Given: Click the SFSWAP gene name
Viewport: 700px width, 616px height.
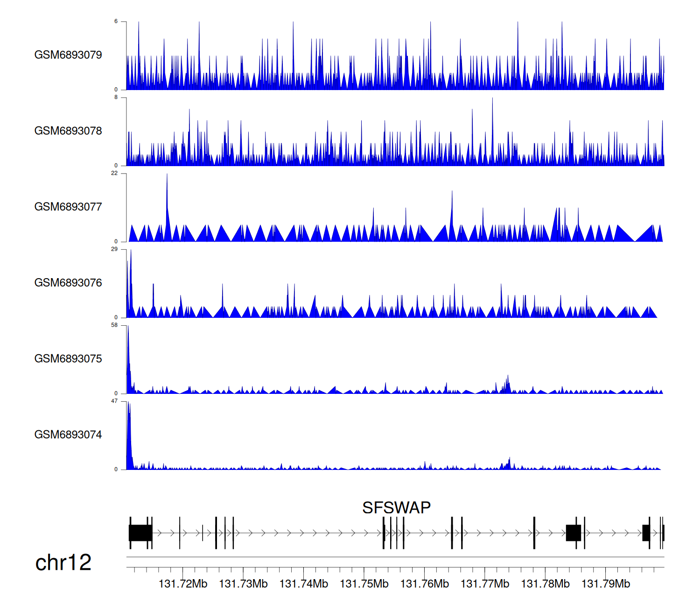Looking at the screenshot, I should pyautogui.click(x=396, y=508).
